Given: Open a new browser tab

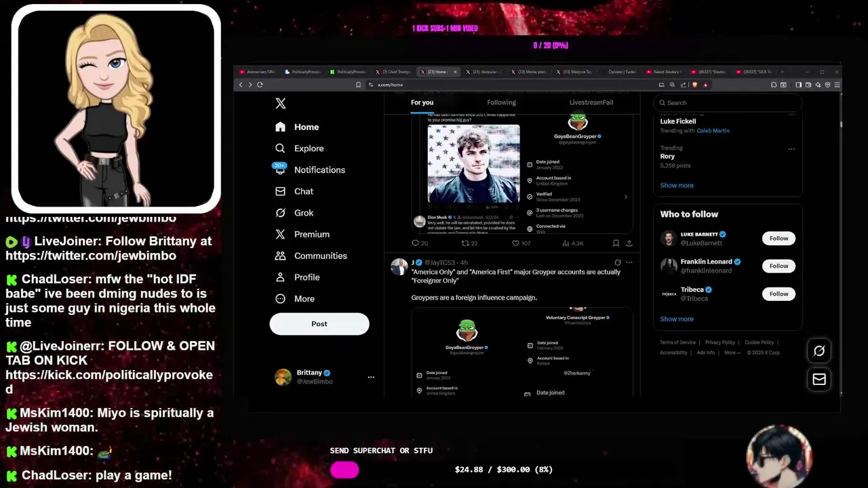Looking at the screenshot, I should (x=782, y=72).
